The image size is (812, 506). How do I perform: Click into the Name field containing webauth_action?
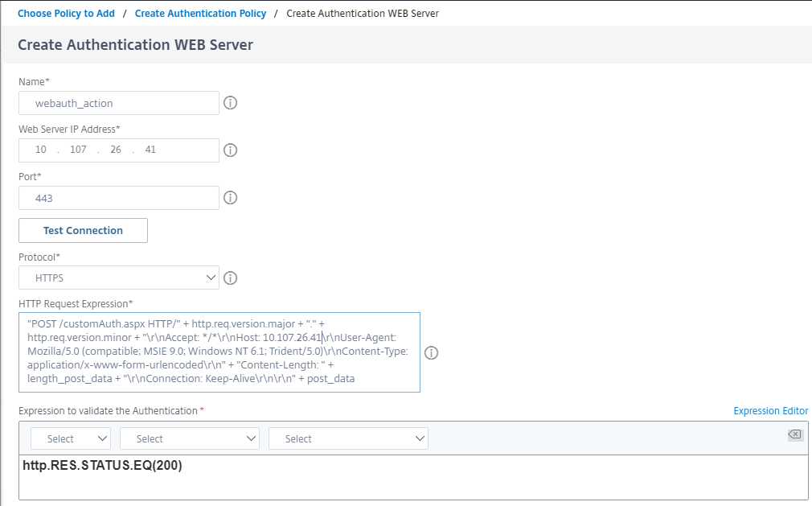[x=119, y=103]
